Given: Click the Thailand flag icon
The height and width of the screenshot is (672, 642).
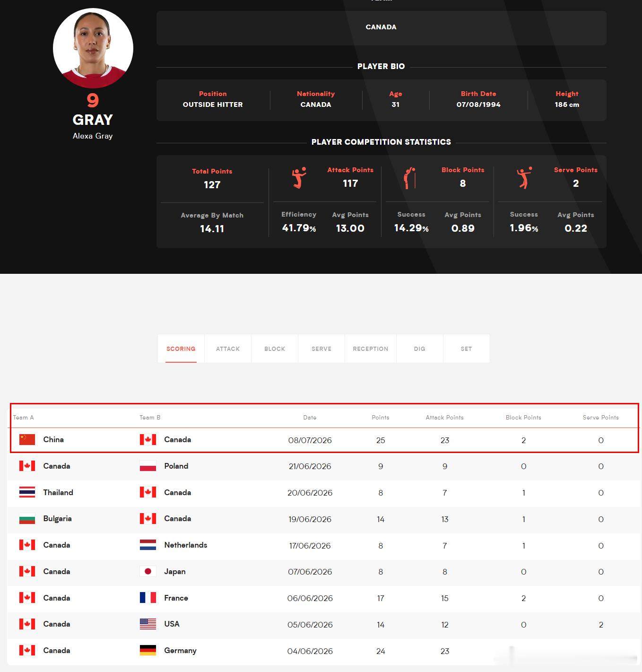Looking at the screenshot, I should (x=27, y=492).
